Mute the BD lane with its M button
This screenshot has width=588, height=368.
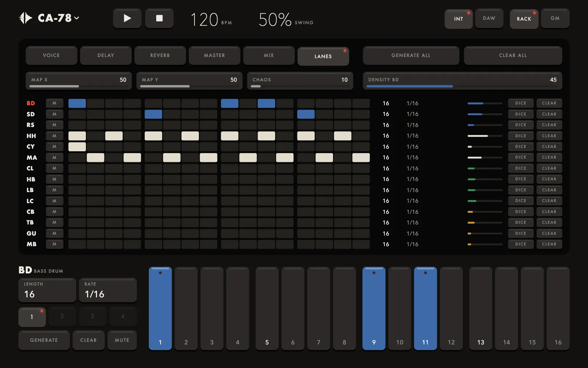coord(54,103)
